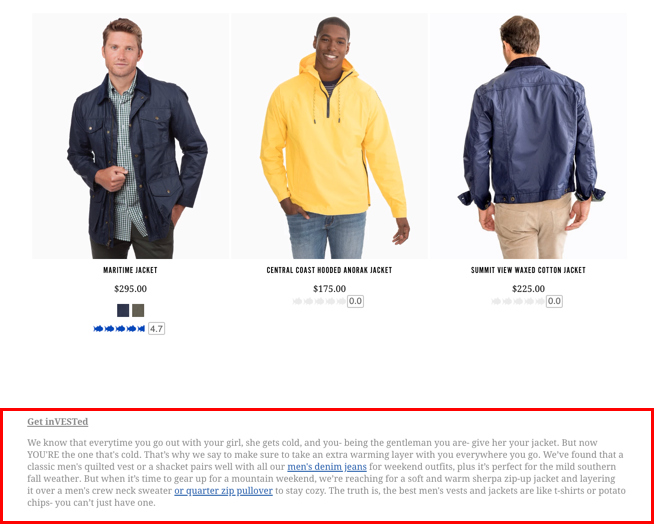The height and width of the screenshot is (524, 654).
Task: Click the 4.7 rating score box
Action: coord(156,329)
